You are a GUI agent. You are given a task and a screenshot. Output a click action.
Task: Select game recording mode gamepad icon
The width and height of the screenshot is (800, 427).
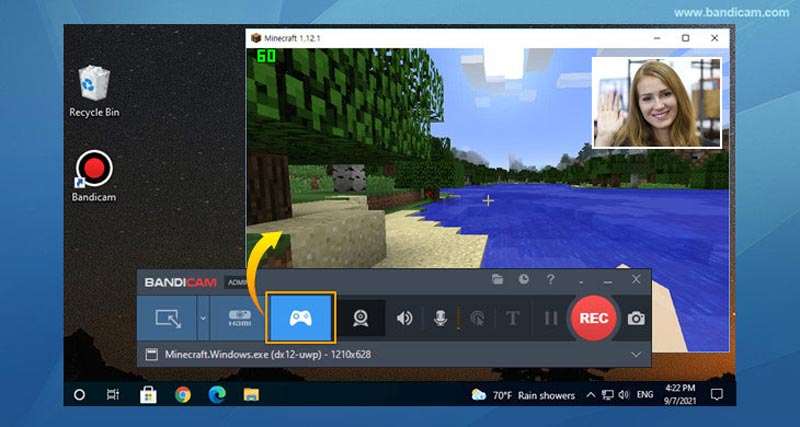[x=301, y=318]
